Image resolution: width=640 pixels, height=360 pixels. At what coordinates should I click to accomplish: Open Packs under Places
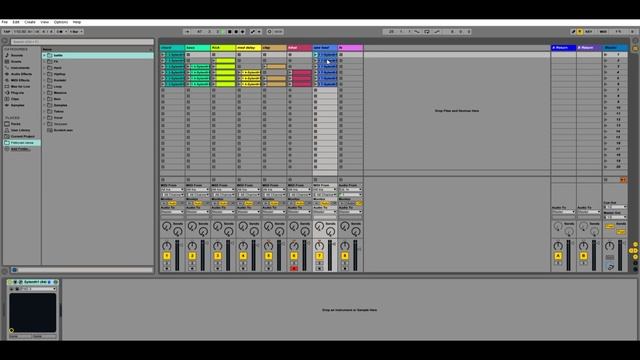16,124
